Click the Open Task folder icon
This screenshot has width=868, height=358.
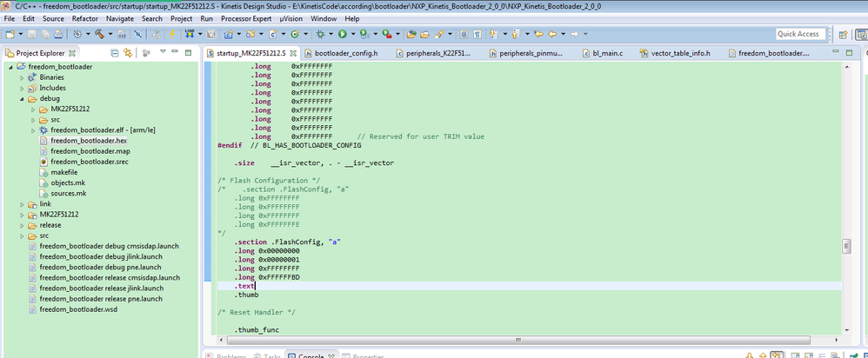tap(424, 34)
